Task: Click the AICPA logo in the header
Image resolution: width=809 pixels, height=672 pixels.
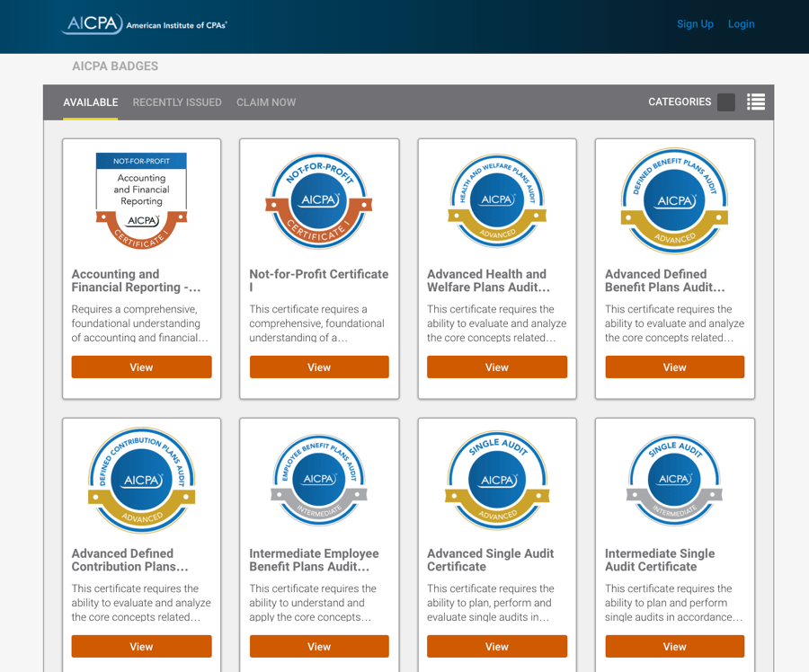Action: coord(145,23)
